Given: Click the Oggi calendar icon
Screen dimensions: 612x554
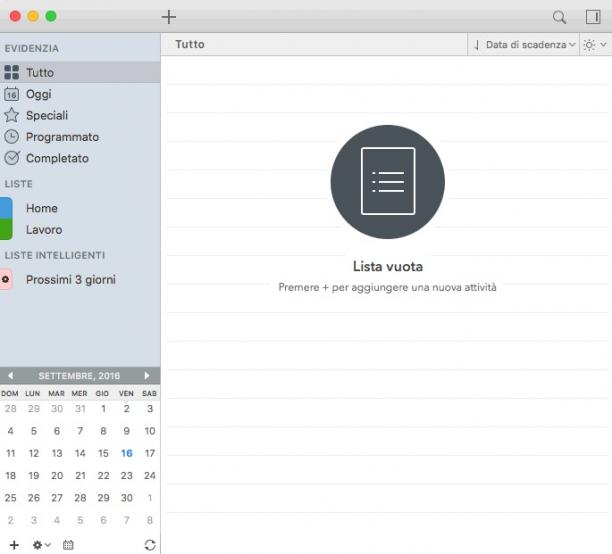Looking at the screenshot, I should (12, 94).
